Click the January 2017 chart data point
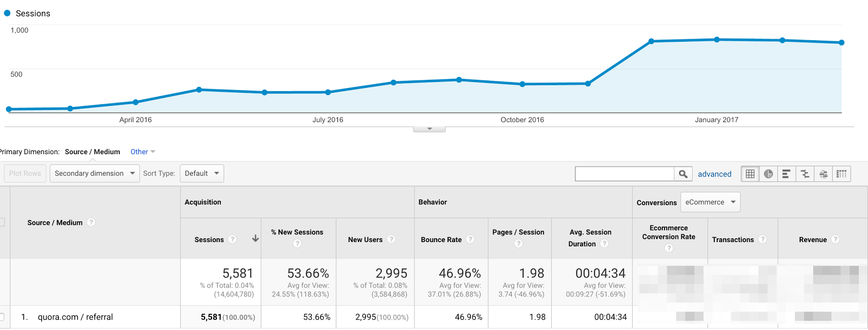 tap(717, 40)
